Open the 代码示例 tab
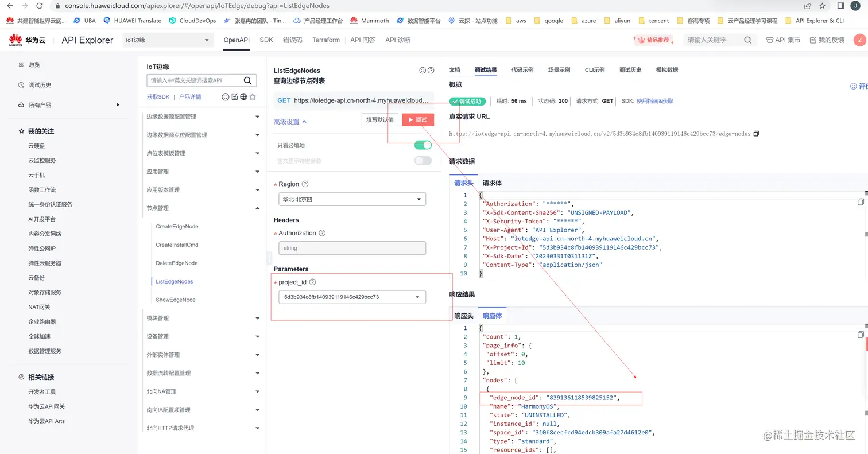 point(522,70)
